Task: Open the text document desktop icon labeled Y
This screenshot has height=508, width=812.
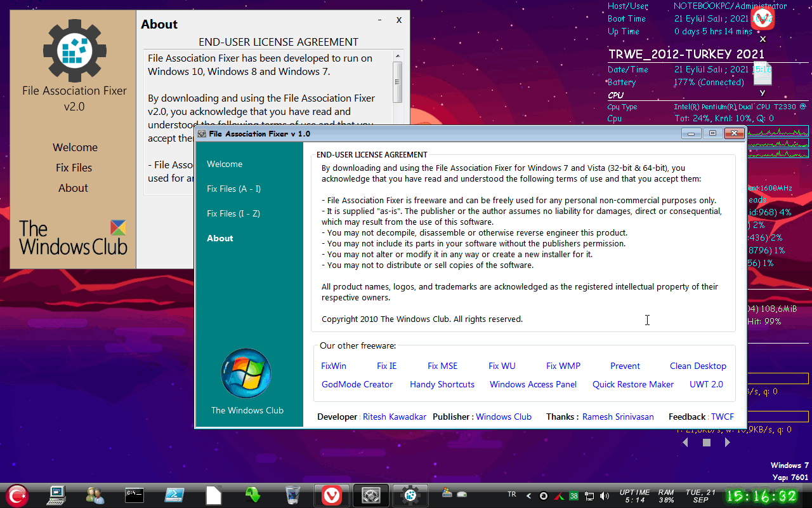Action: 763,74
